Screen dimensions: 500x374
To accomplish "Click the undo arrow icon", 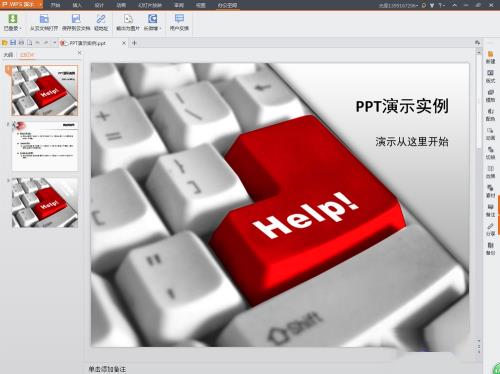I will (x=38, y=43).
